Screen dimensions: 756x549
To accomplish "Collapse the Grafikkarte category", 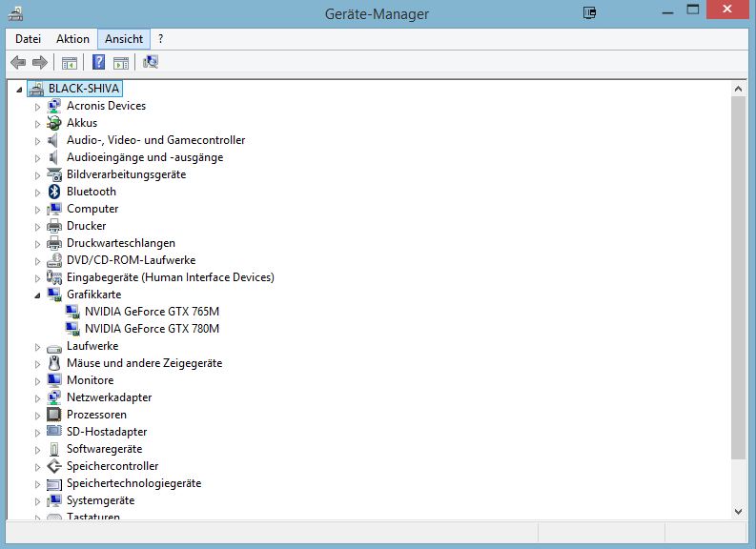I will pyautogui.click(x=37, y=295).
